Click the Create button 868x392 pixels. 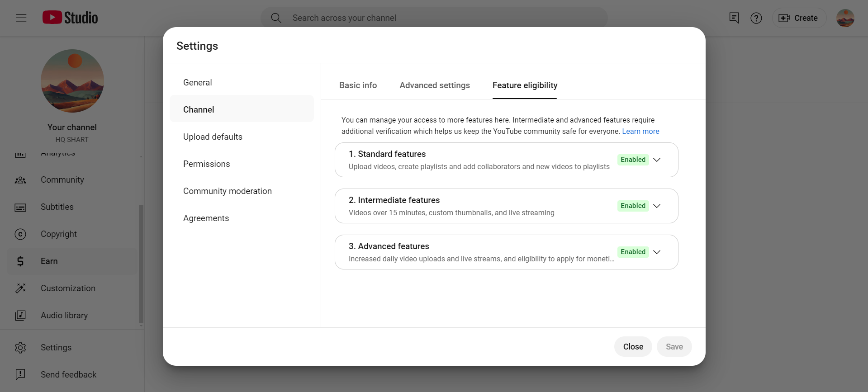coord(798,18)
